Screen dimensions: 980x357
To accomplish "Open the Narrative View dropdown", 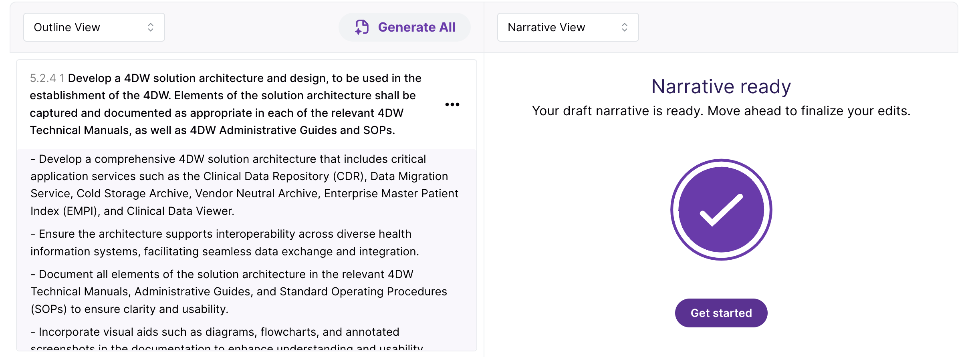I will (x=567, y=27).
